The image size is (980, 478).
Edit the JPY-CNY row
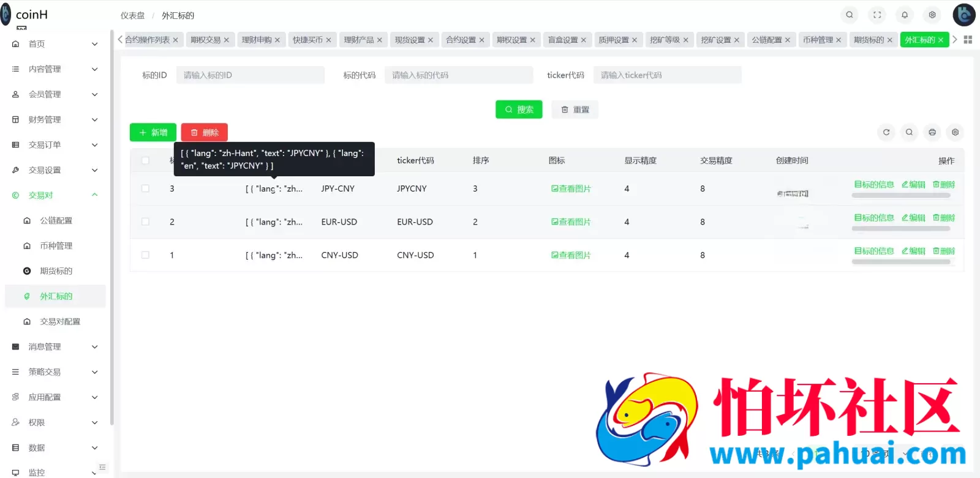coord(913,184)
